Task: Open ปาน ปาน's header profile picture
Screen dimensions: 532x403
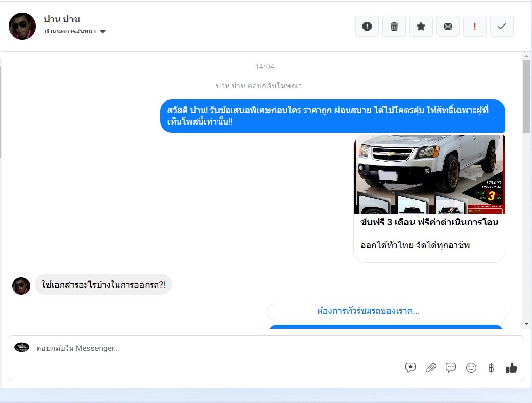Action: [22, 27]
